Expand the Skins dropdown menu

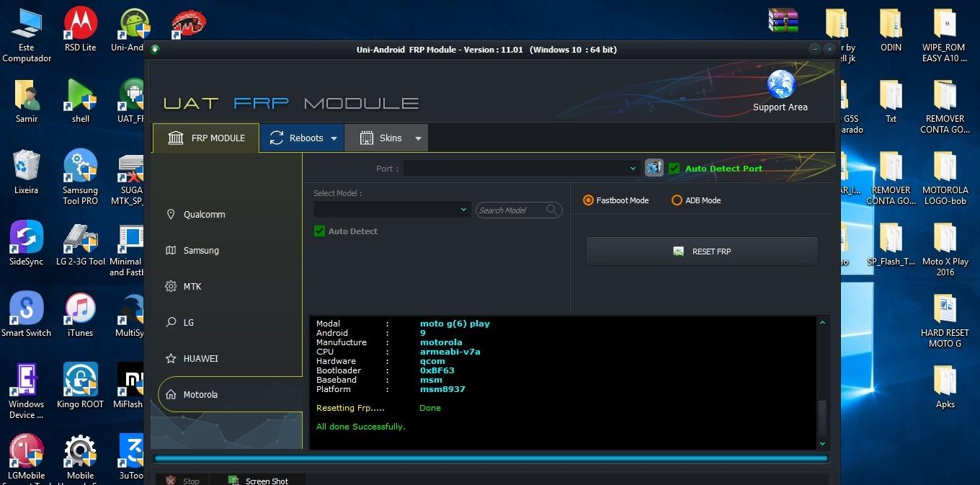418,138
